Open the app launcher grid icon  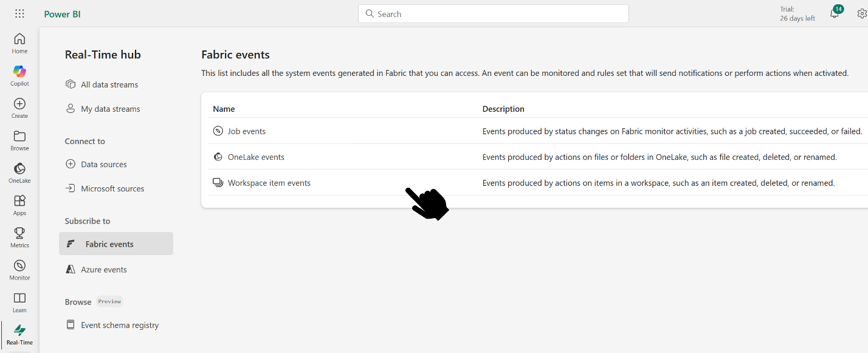point(19,14)
